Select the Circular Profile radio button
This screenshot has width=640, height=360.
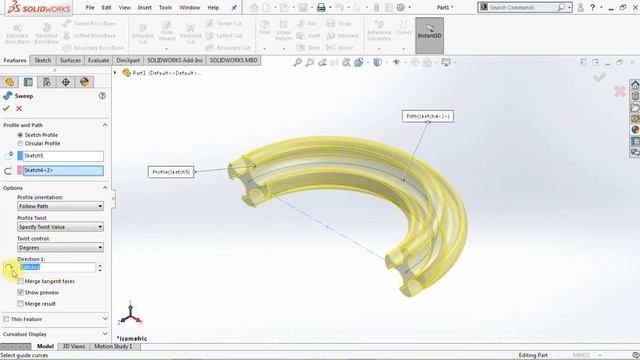(x=20, y=143)
